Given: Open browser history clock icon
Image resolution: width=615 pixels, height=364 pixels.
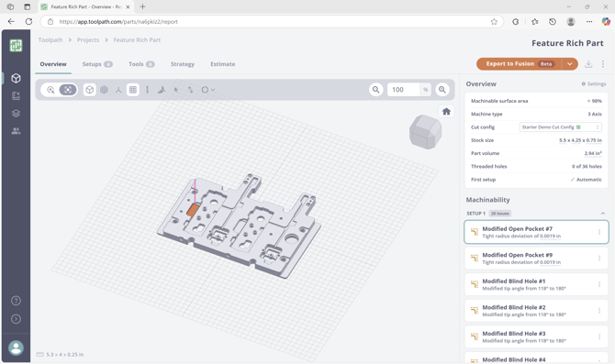Looking at the screenshot, I should (x=553, y=22).
